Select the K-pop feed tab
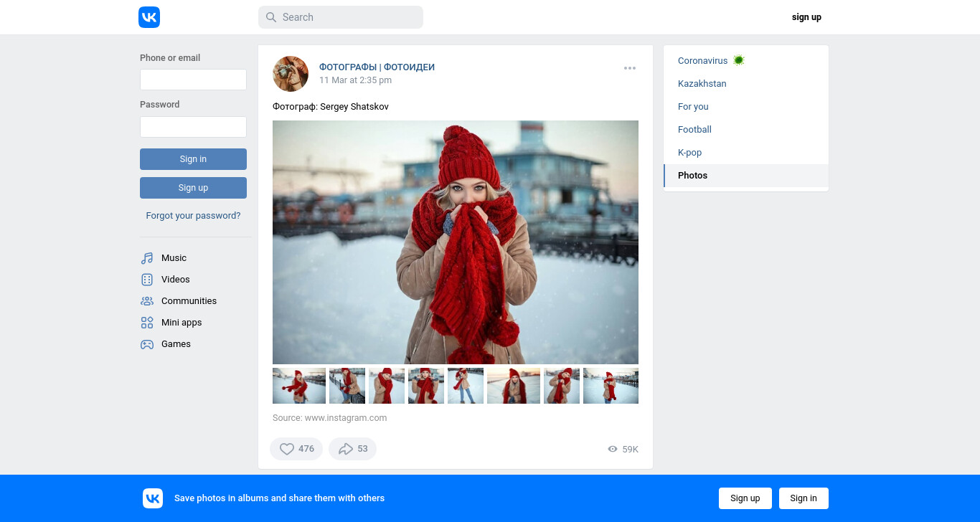The image size is (980, 522). pos(746,153)
